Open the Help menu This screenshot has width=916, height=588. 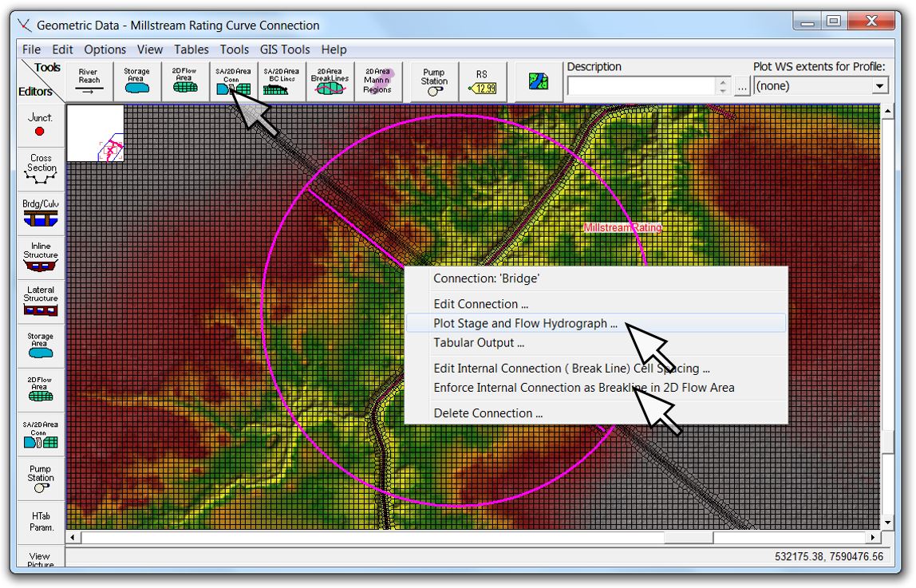pyautogui.click(x=334, y=49)
